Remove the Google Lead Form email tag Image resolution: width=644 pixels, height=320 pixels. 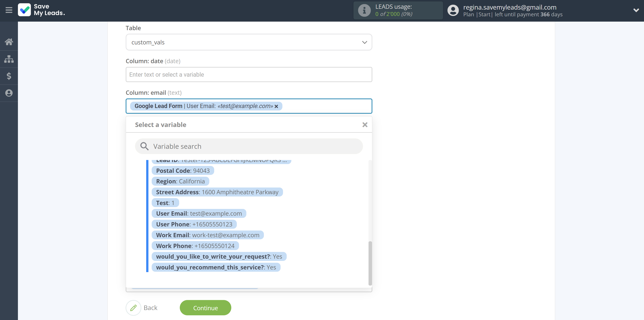click(277, 106)
